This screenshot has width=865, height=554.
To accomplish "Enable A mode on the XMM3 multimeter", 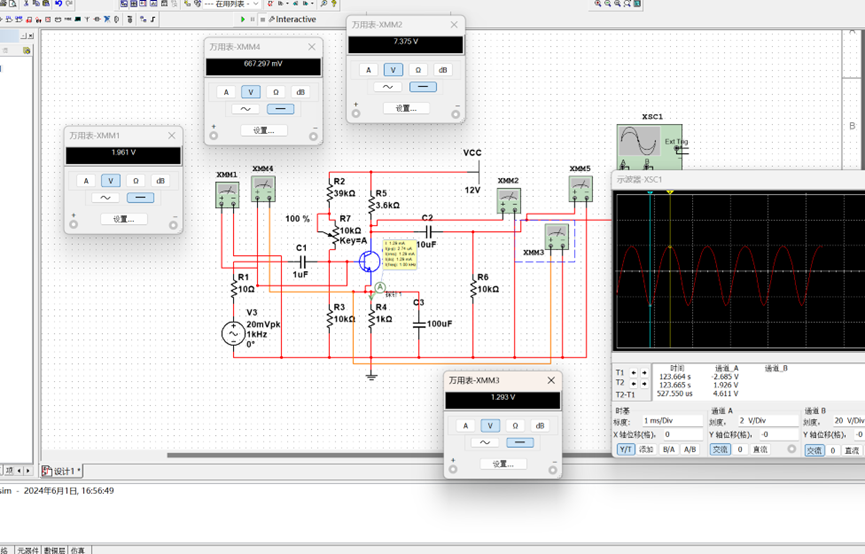I will [x=466, y=425].
